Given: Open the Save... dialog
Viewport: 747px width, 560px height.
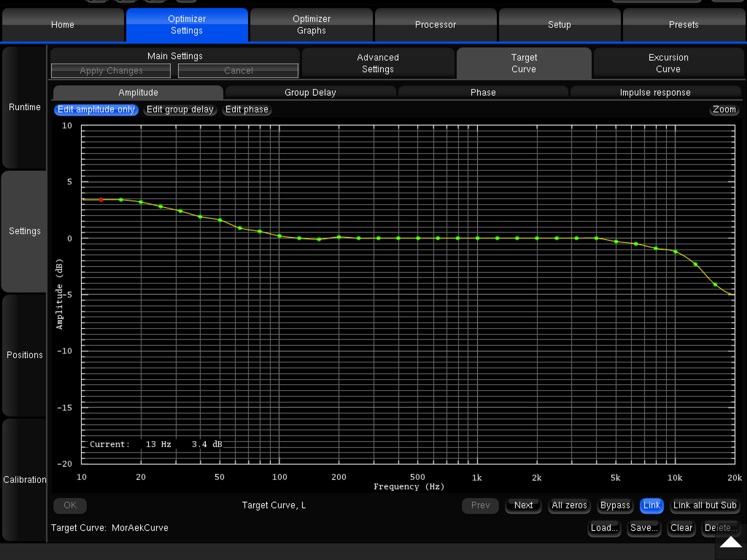Looking at the screenshot, I should (x=643, y=528).
